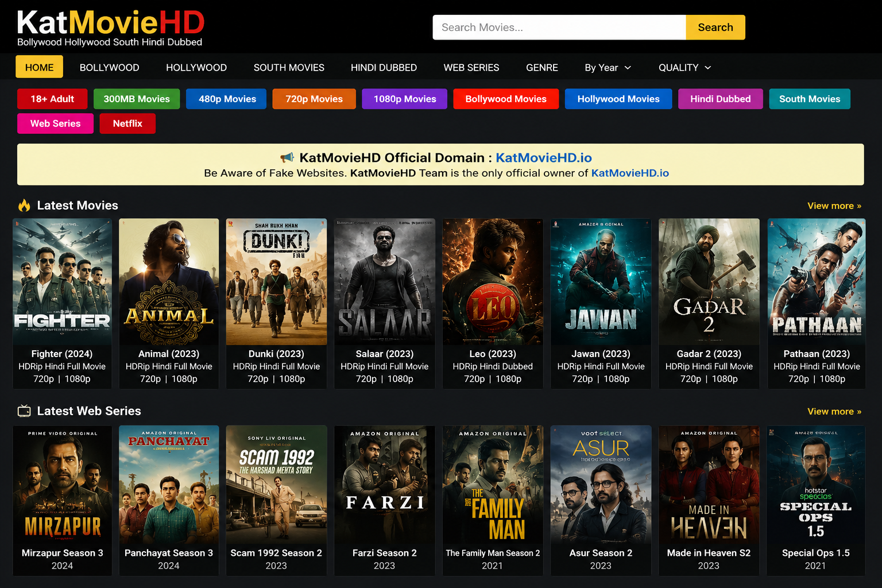
Task: Focus the Search Movies input field
Action: point(559,27)
